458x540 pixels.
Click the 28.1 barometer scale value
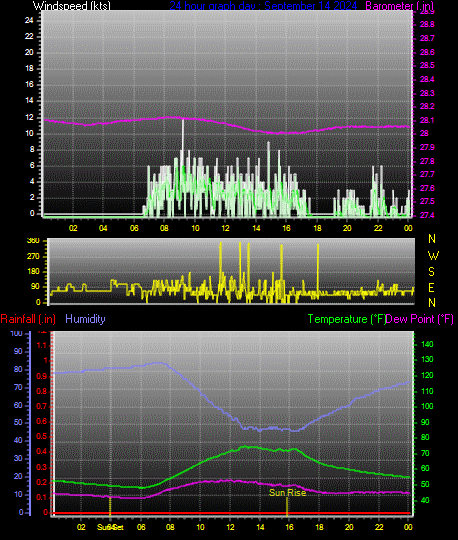click(x=427, y=120)
